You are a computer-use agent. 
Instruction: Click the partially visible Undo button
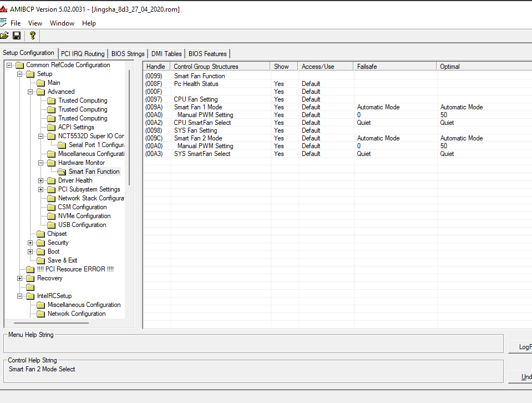click(520, 377)
